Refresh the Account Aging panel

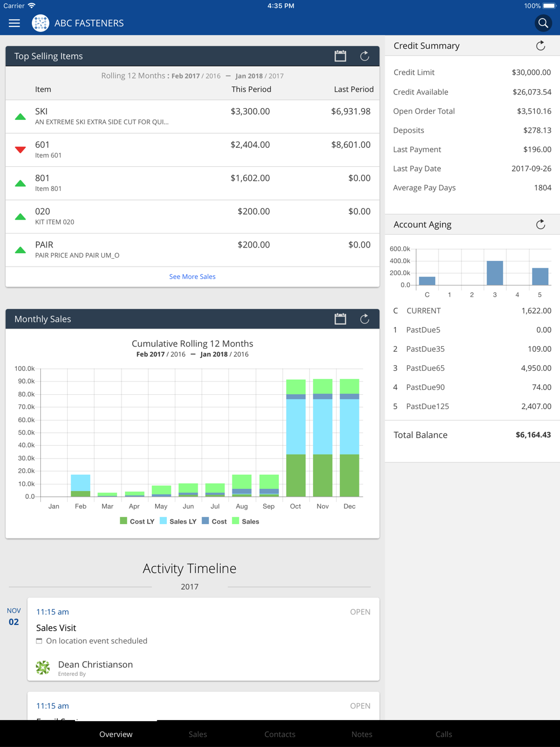click(x=540, y=225)
